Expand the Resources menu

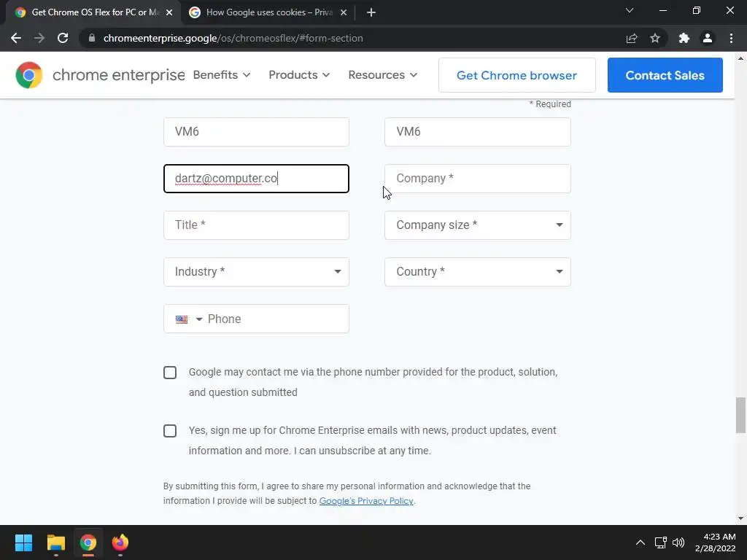(382, 75)
